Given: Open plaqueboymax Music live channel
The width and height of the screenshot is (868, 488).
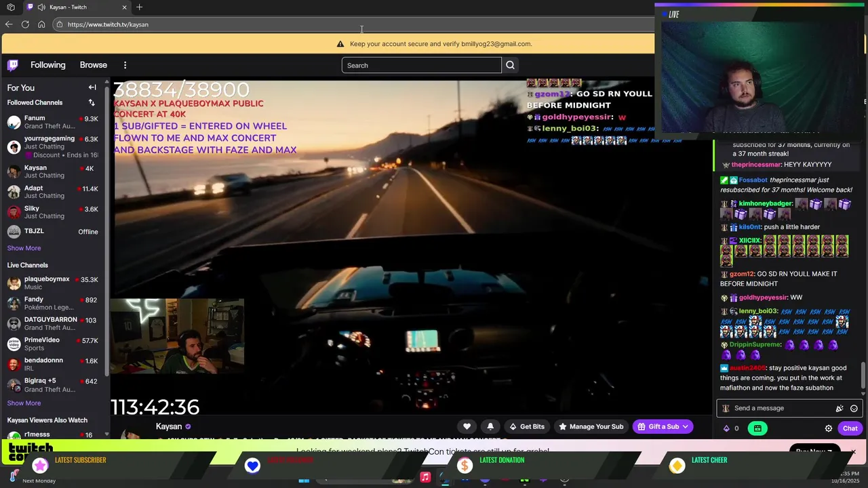Looking at the screenshot, I should 52,283.
